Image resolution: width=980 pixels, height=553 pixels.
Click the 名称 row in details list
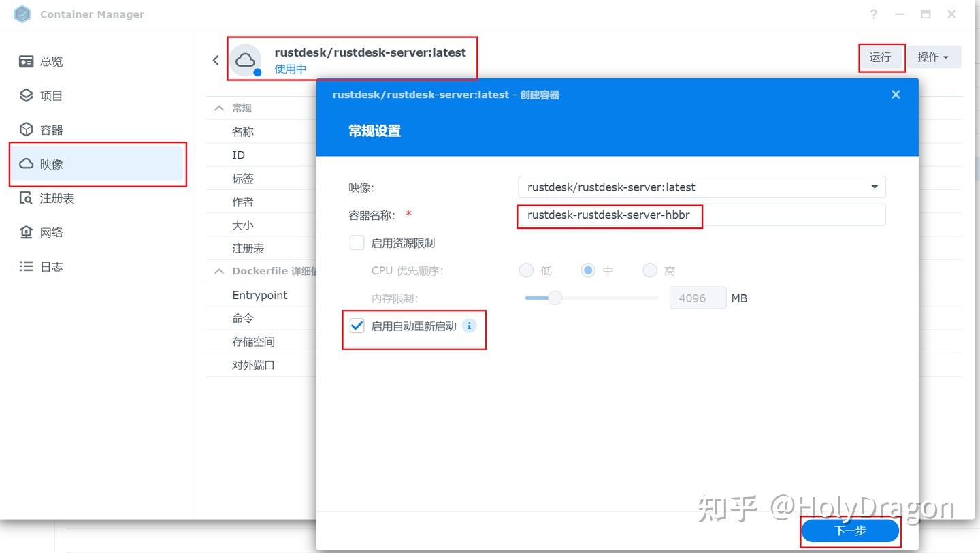pos(261,131)
